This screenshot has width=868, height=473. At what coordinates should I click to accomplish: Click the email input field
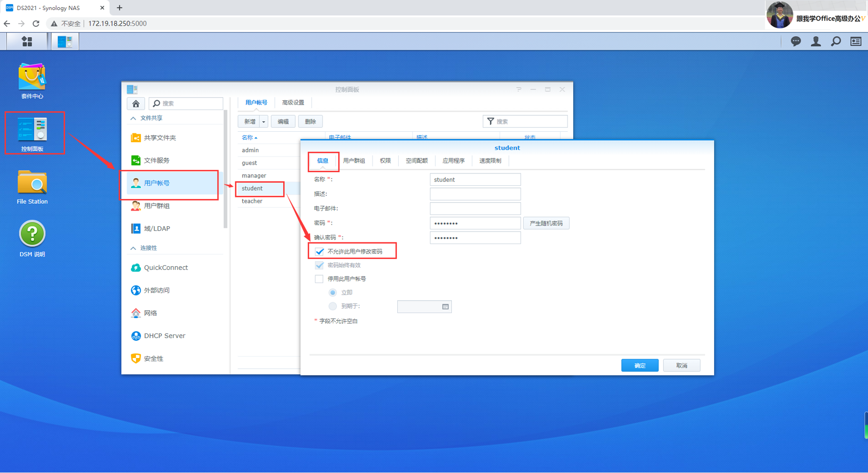tap(475, 208)
